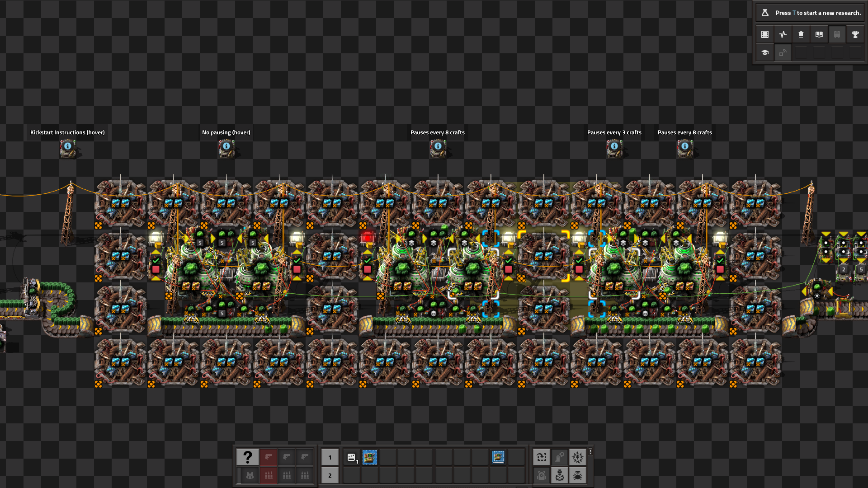Toggle the greyed backpack shortcut
Screen dimensions: 868x488
pyautogui.click(x=542, y=475)
